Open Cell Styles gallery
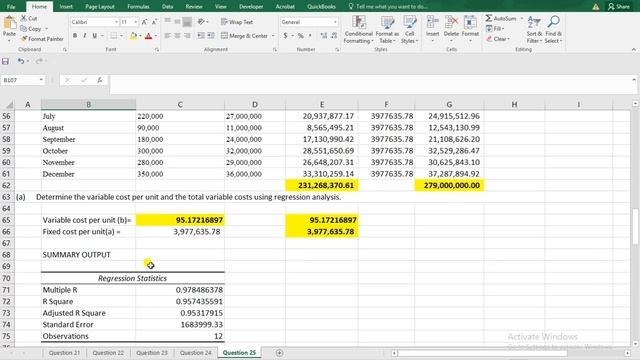The height and width of the screenshot is (360, 640). coord(409,29)
